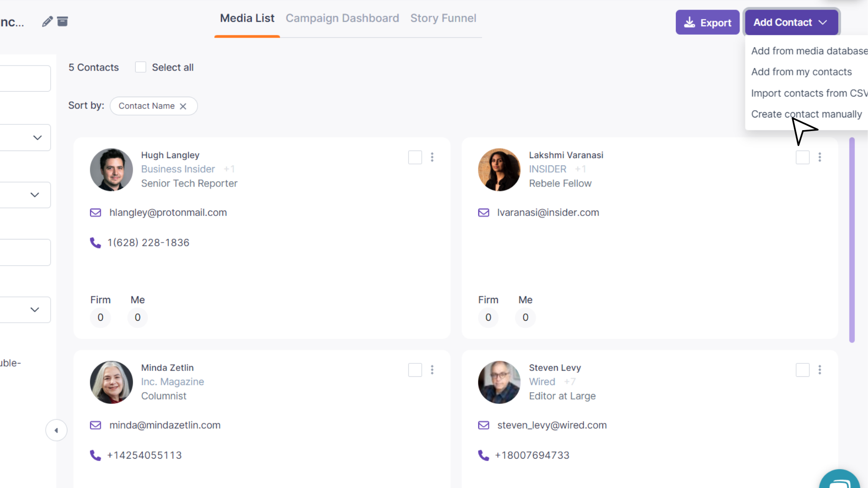The image size is (868, 488).
Task: Open the three-dot menu on Hugh Langley's card
Action: point(432,157)
